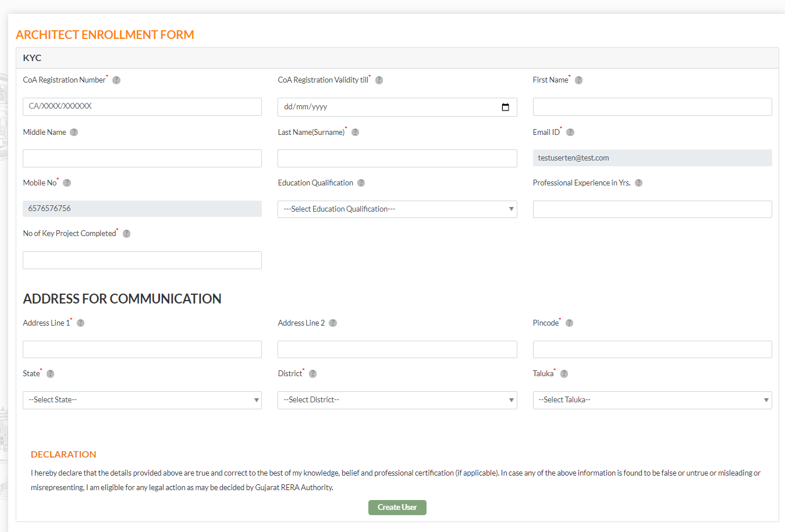Focus the Address Line 2 input field
Screen dimensions: 785x532
397,349
